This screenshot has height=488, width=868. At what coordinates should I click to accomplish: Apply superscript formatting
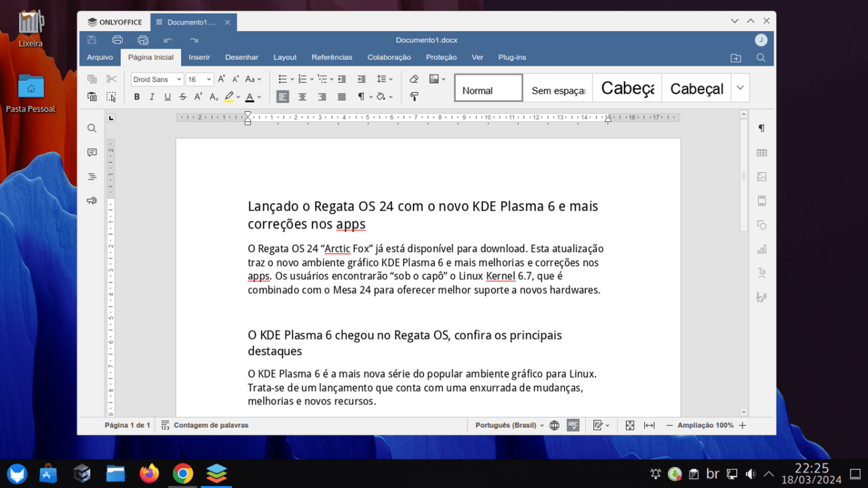coord(198,96)
